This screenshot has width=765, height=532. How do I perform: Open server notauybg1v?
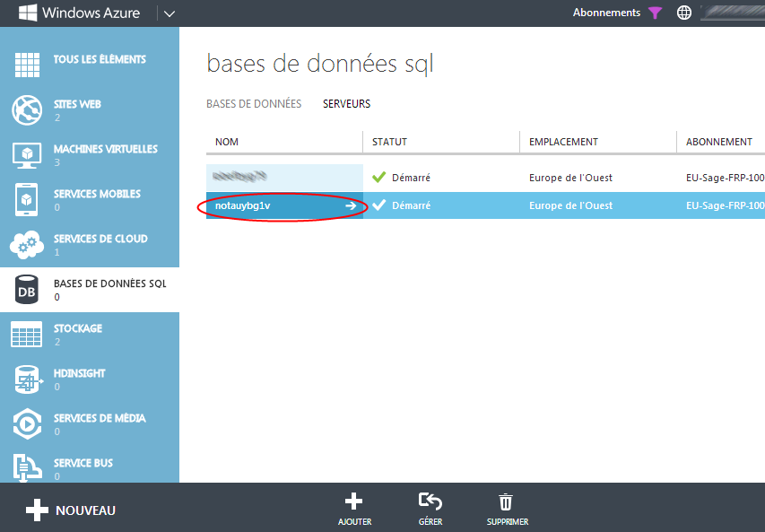point(242,205)
